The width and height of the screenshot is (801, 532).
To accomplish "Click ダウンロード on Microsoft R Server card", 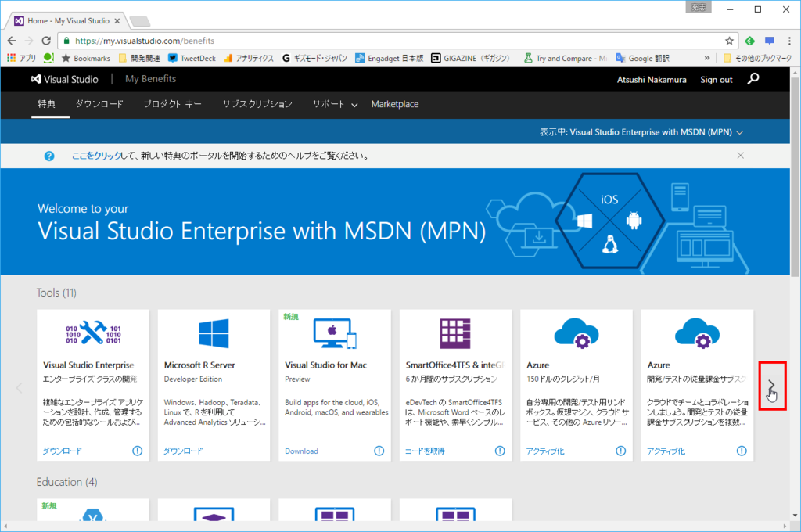I will click(x=183, y=451).
